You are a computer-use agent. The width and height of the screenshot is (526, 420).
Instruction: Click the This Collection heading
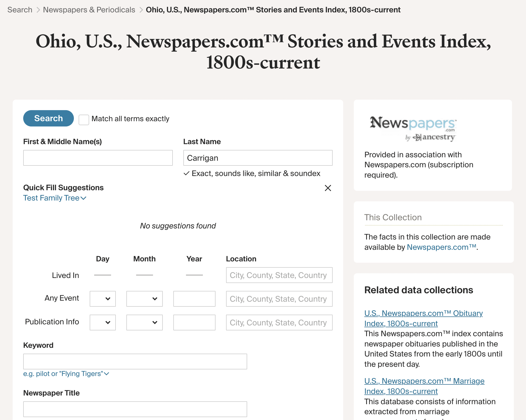[393, 217]
